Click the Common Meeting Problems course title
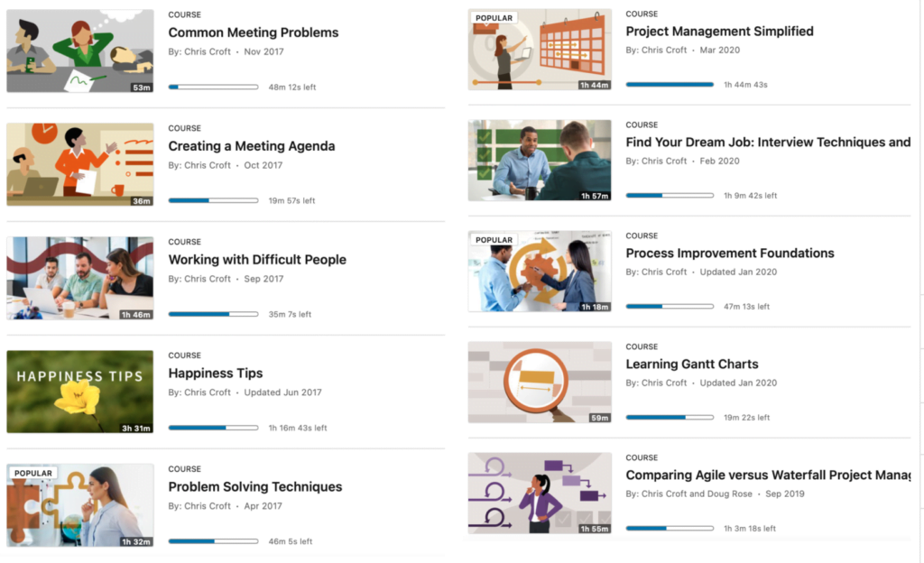 [253, 32]
